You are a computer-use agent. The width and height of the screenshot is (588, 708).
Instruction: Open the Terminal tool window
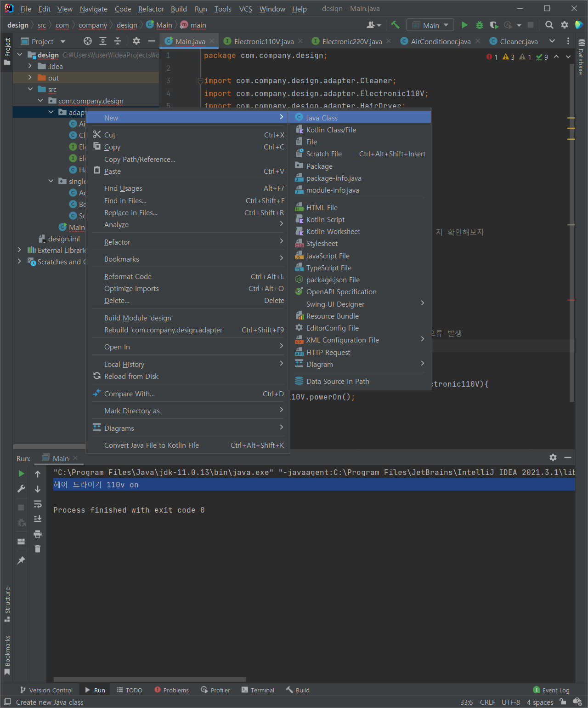[258, 690]
